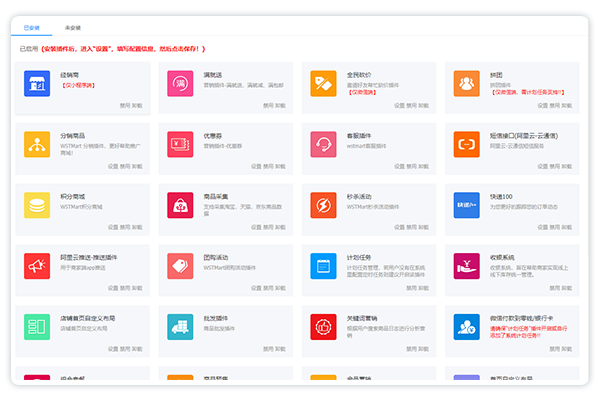
Task: Switch to the 已安装 tab
Action: 30,29
